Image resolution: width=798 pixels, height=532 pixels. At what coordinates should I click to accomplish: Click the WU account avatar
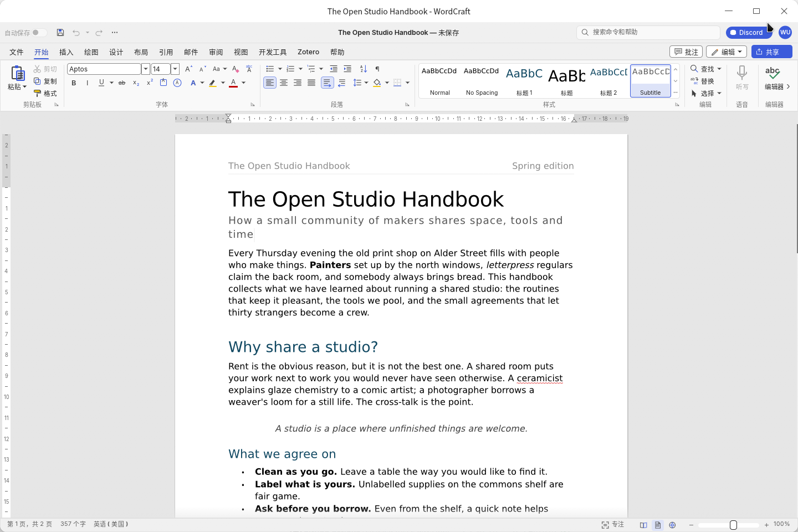785,32
